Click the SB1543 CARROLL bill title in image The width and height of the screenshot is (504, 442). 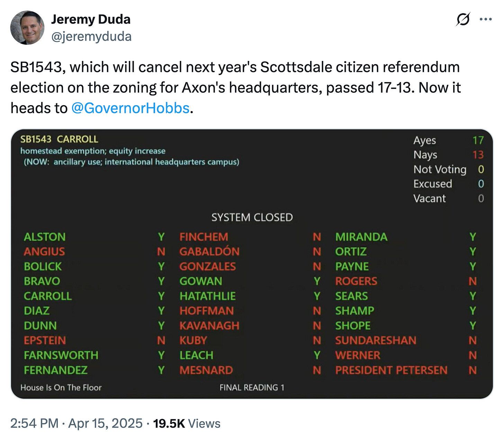[x=59, y=139]
